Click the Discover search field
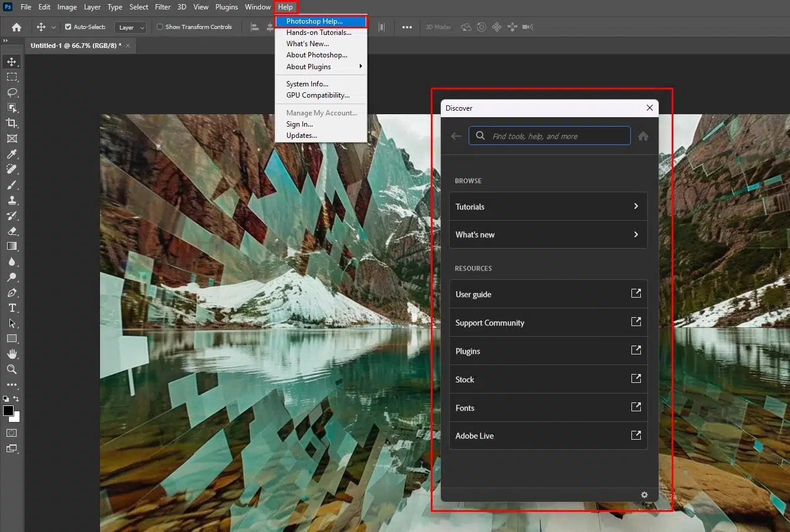The image size is (790, 532). 550,136
